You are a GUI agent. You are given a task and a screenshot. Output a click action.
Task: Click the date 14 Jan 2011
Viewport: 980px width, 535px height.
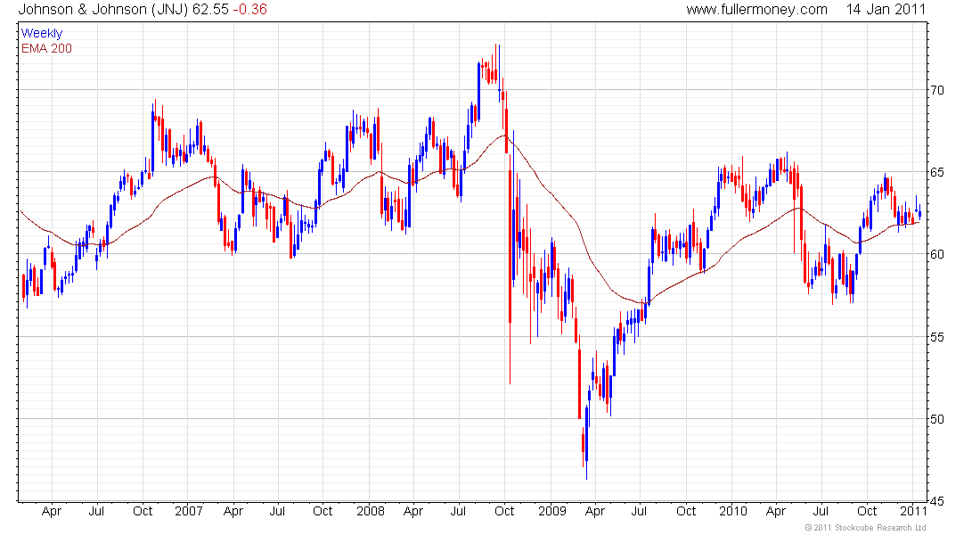point(886,9)
